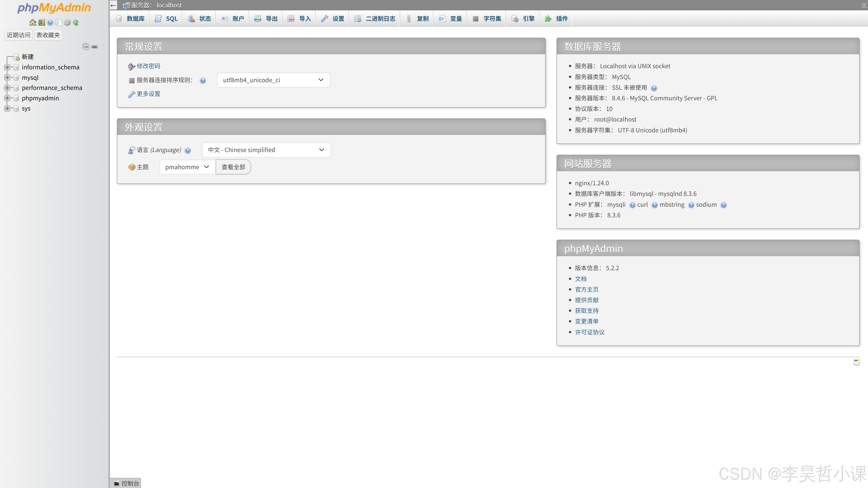868x488 pixels.
Task: Expand the mysql database node
Action: click(x=7, y=77)
